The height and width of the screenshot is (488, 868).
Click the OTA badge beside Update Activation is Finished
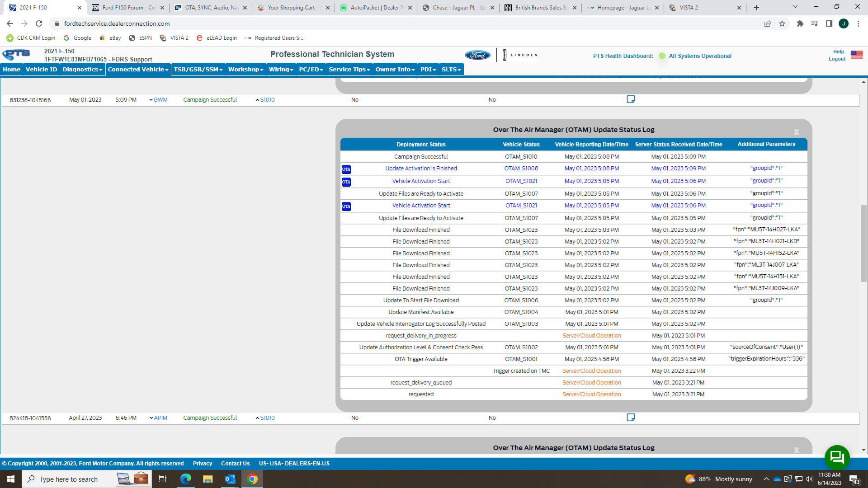pos(346,169)
